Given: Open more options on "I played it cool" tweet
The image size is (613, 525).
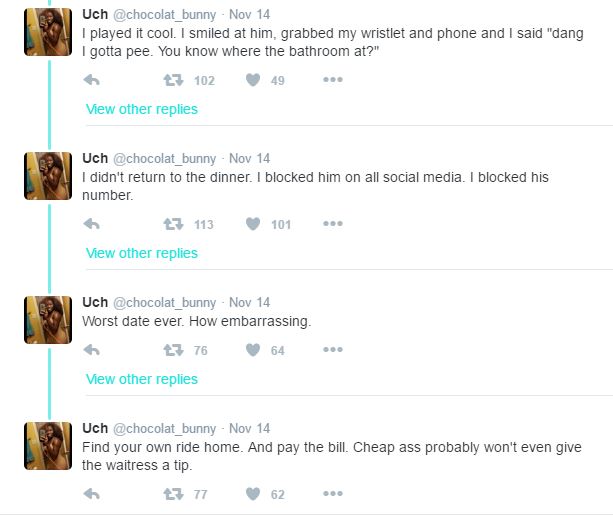Looking at the screenshot, I should pos(332,81).
